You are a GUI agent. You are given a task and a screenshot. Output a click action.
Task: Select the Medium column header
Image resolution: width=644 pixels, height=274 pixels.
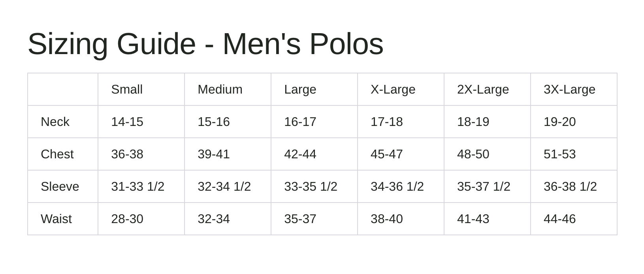(x=220, y=90)
